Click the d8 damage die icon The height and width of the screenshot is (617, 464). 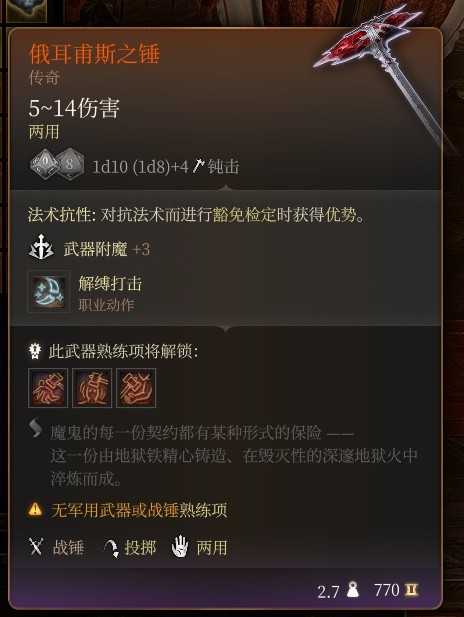click(71, 164)
